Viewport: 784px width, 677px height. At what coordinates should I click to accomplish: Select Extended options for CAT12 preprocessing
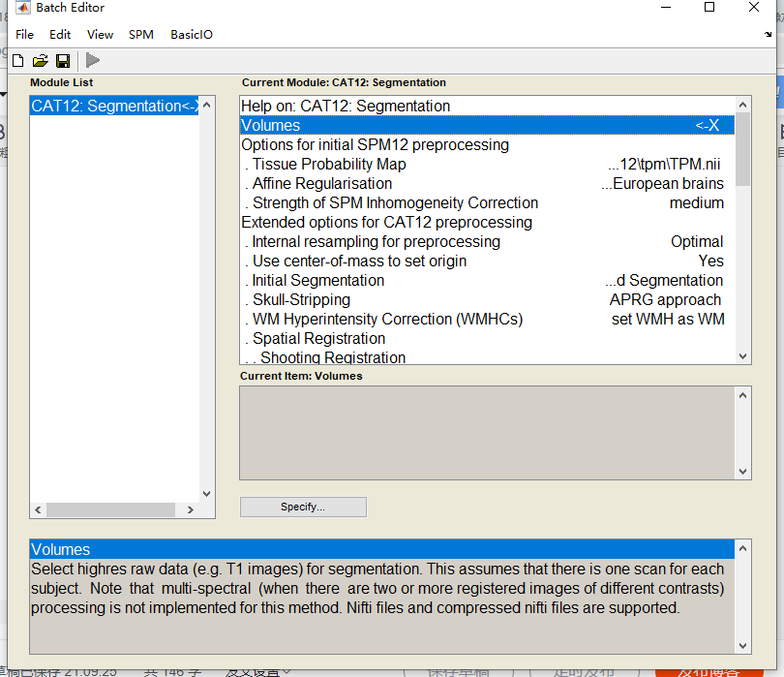tap(488, 222)
